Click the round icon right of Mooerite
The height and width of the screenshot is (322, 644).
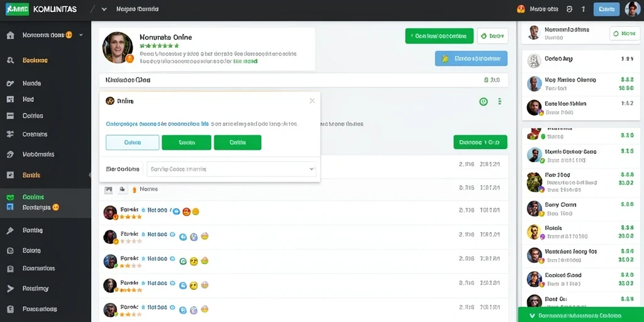click(569, 9)
